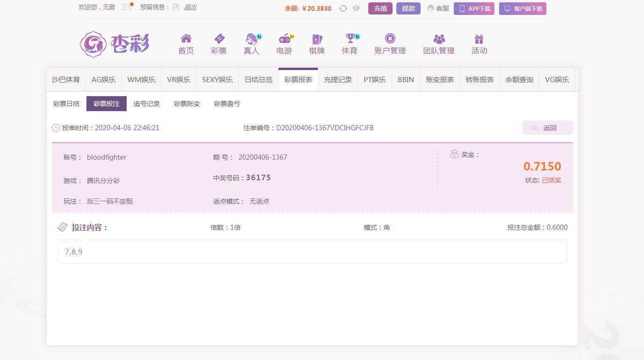This screenshot has width=644, height=360.
Task: Click the order time clock icon
Action: click(x=56, y=128)
